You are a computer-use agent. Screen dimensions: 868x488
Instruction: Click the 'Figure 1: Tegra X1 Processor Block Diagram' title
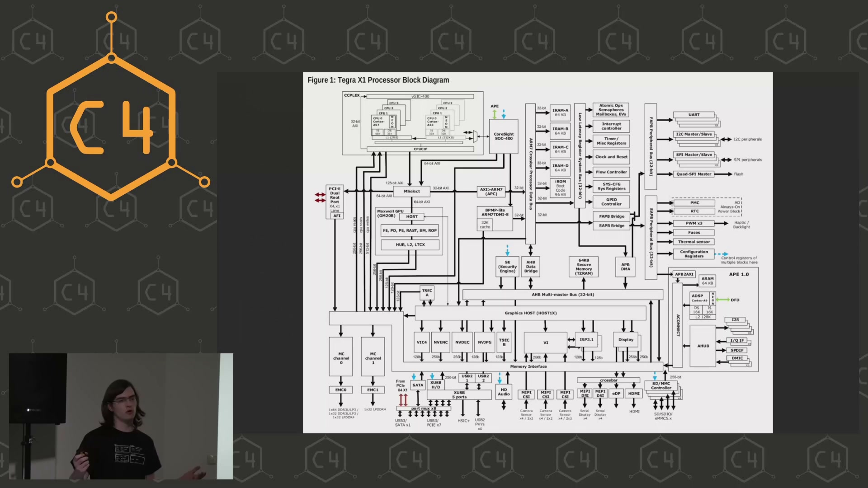point(378,80)
